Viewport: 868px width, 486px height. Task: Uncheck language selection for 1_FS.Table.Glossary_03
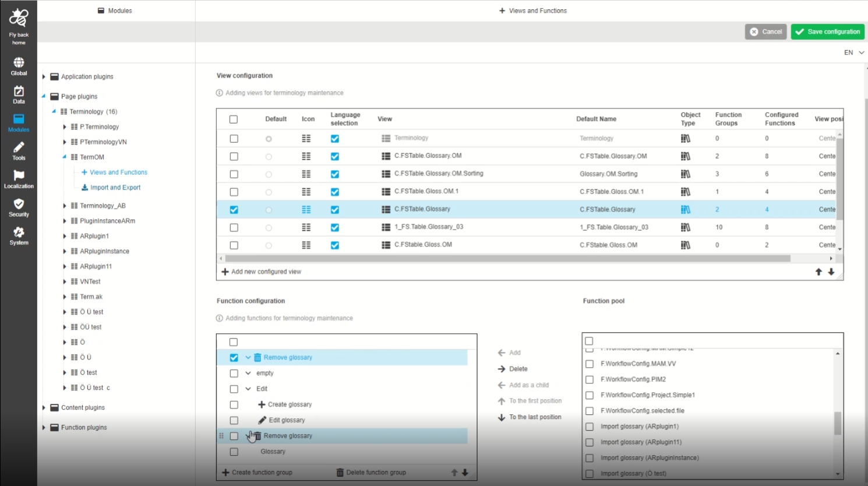click(x=335, y=227)
